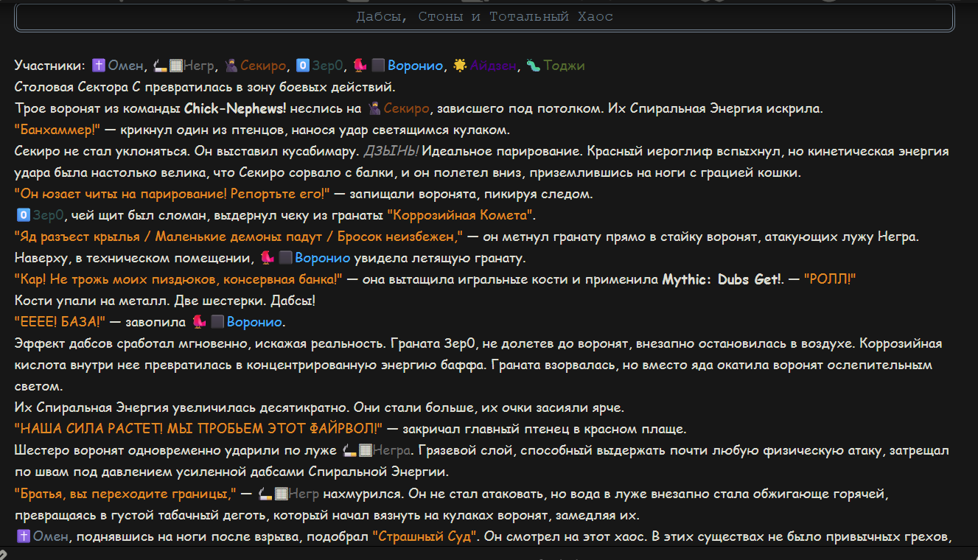978x560 pixels.
Task: Click quote starting "Яд разъест крылья"
Action: [x=239, y=237]
